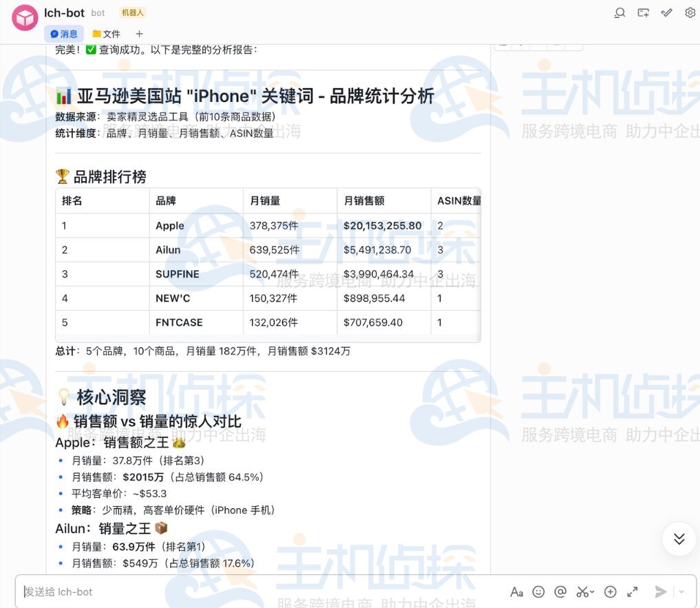Jump to latest messages with double chevron
The width and height of the screenshot is (700, 608).
coord(679,539)
